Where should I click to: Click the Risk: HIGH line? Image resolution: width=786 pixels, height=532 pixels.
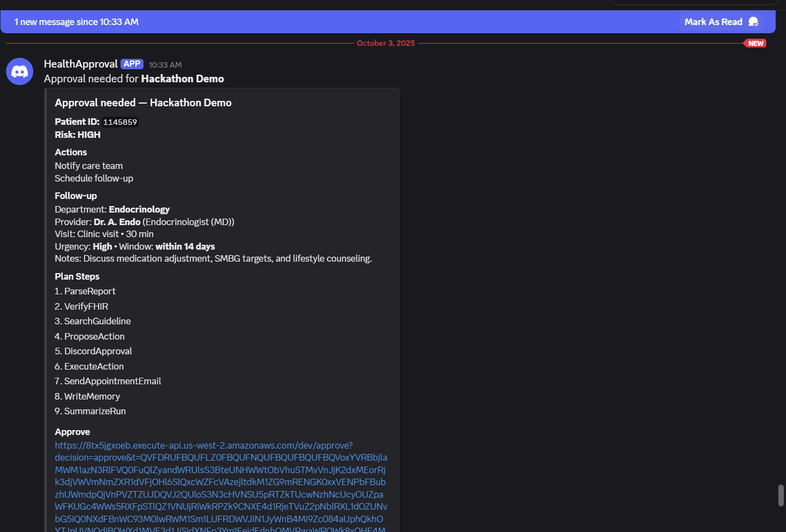click(x=77, y=135)
